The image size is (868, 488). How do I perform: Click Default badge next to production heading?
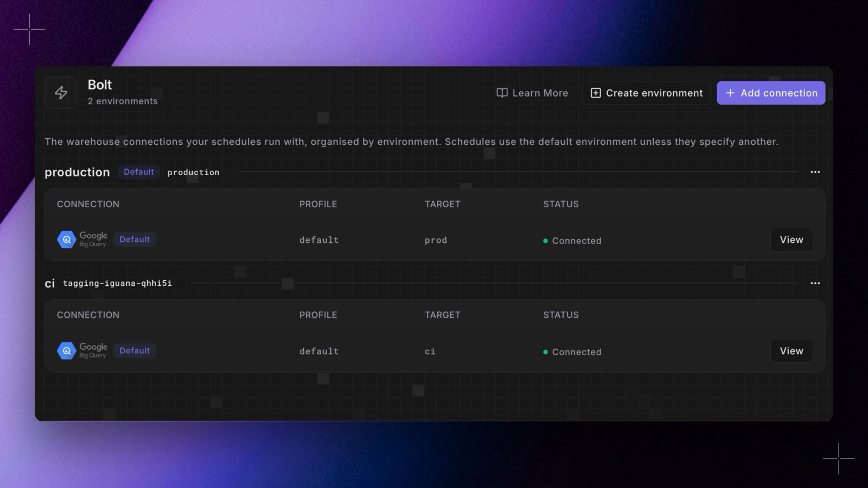pyautogui.click(x=139, y=172)
